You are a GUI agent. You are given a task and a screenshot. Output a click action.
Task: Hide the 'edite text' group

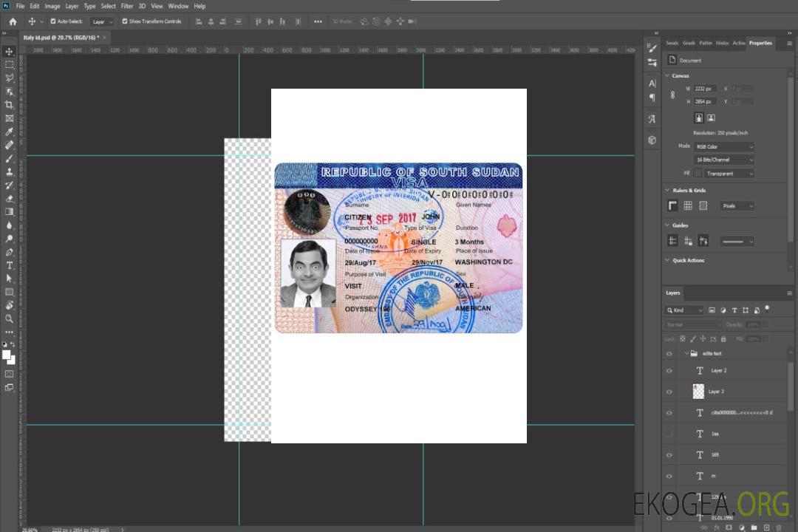(669, 354)
